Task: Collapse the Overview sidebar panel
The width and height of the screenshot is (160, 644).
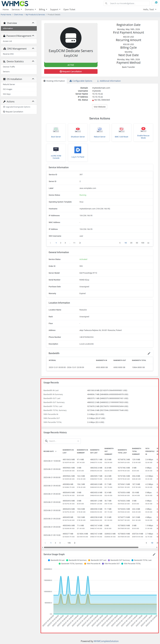Action: point(33,23)
